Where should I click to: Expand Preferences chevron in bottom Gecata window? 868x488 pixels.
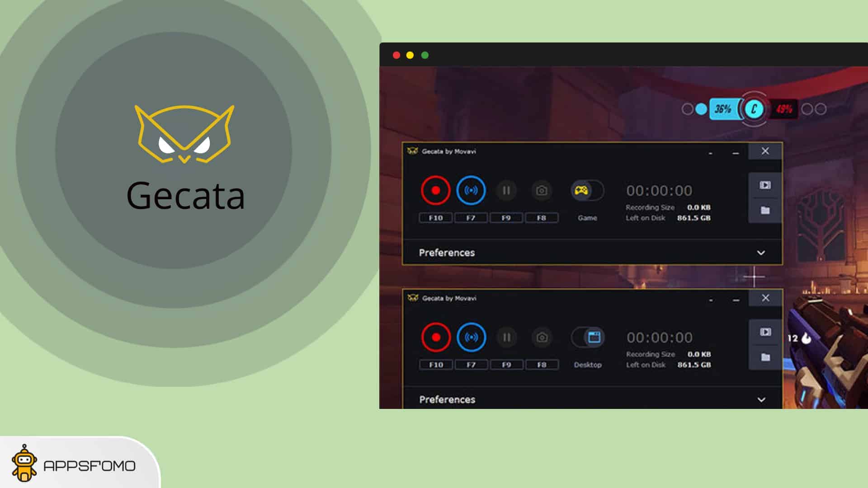tap(761, 399)
